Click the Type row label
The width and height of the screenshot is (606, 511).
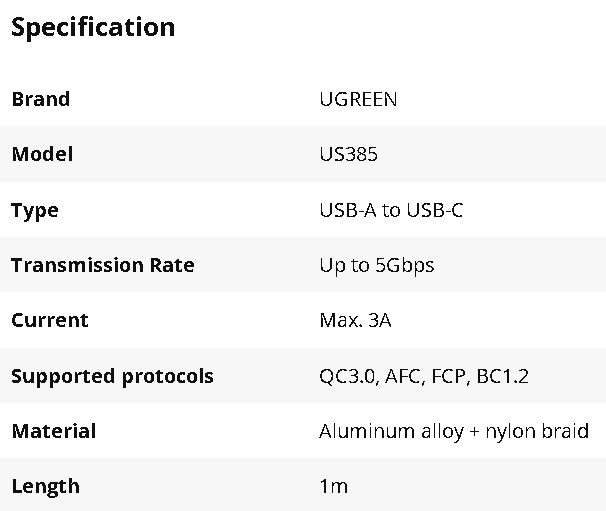35,210
